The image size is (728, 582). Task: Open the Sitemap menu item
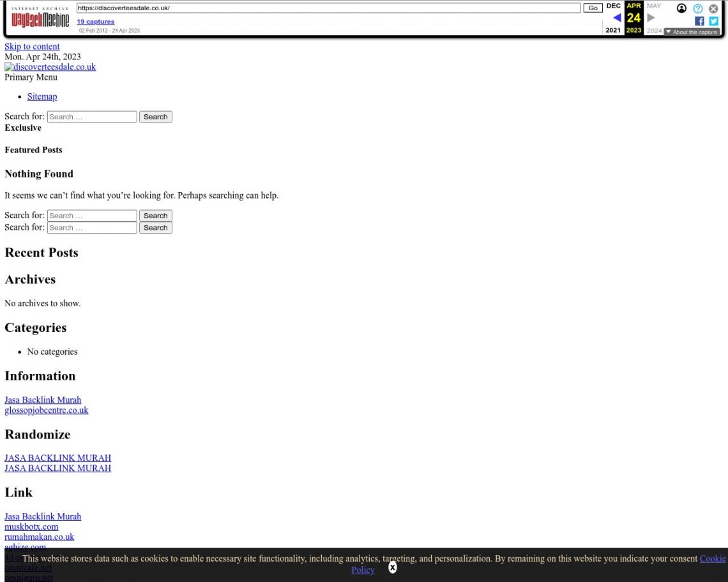click(x=42, y=97)
